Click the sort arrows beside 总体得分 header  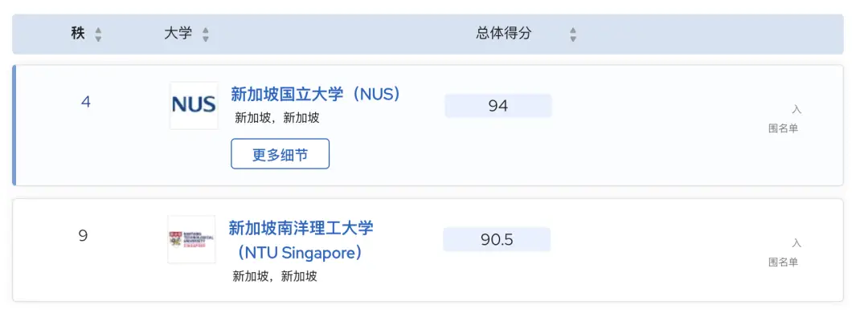pyautogui.click(x=573, y=35)
